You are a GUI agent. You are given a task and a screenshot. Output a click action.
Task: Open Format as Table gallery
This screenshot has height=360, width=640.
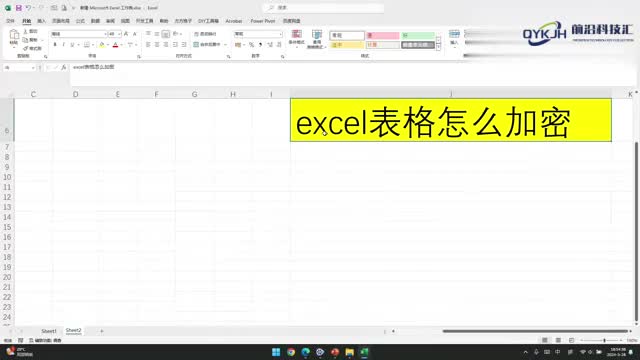pos(317,39)
